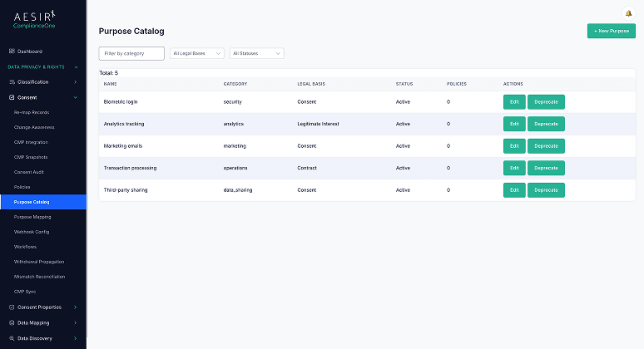Screen dimensions: 644x349
Task: Deprecate the Third-party sharing purpose
Action: click(546, 189)
